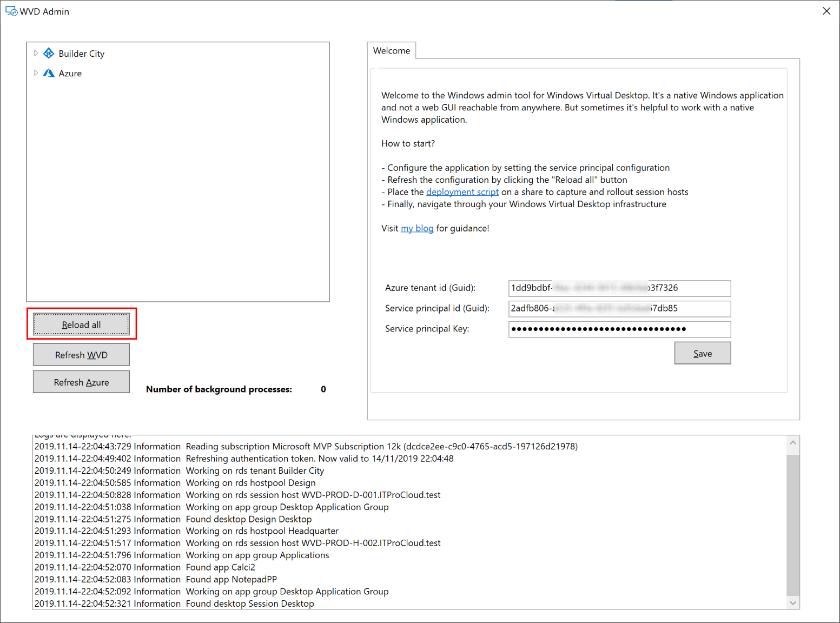Screen dimensions: 840x623
Task: Expand the Azure tree node
Action: pyautogui.click(x=36, y=72)
